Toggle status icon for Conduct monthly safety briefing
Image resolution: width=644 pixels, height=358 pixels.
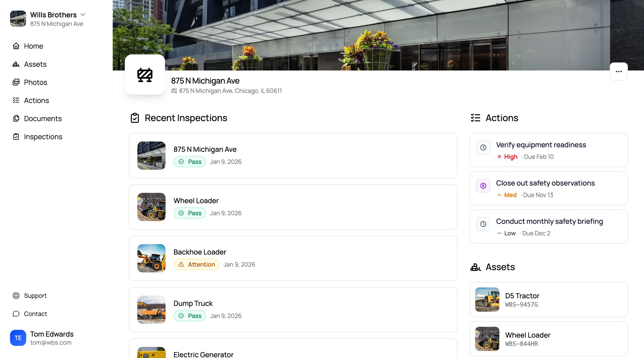tap(483, 224)
